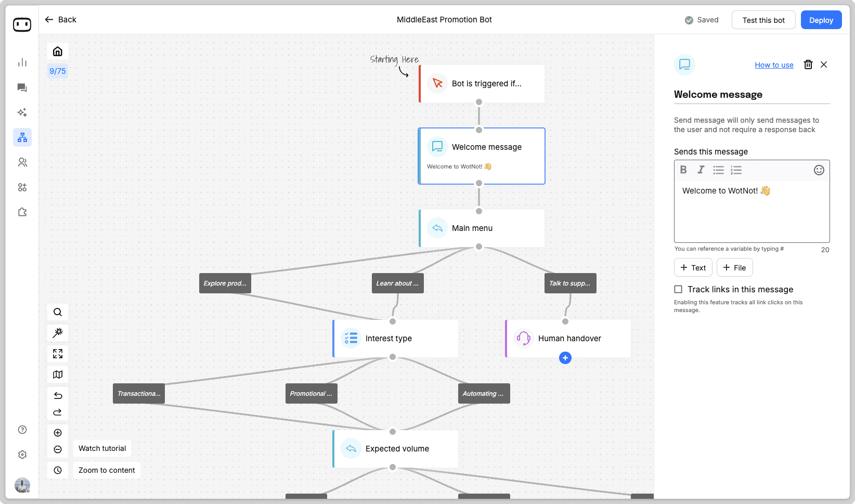Image resolution: width=855 pixels, height=504 pixels.
Task: Toggle the minimap map icon
Action: [58, 374]
